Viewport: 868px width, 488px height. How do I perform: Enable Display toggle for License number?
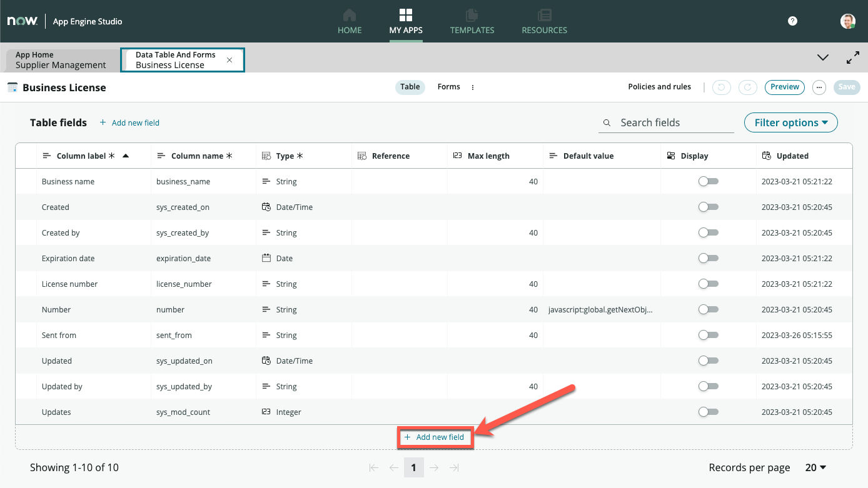click(x=708, y=284)
